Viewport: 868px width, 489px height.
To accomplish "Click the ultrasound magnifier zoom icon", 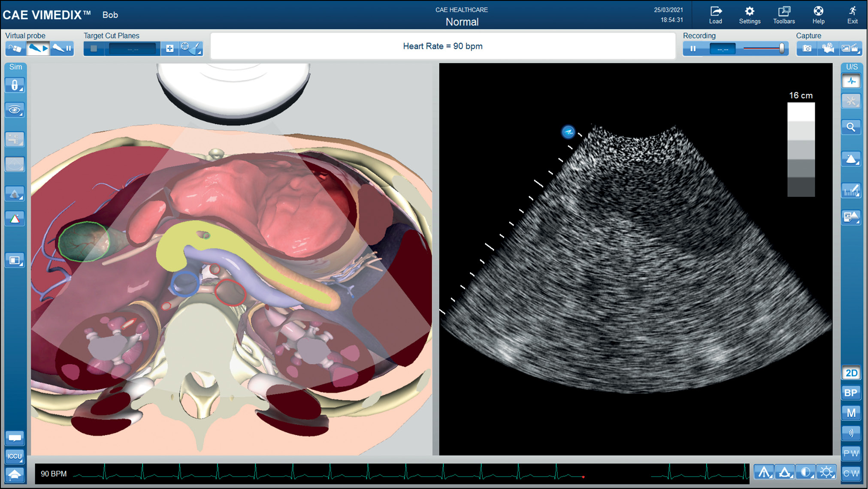I will (851, 127).
